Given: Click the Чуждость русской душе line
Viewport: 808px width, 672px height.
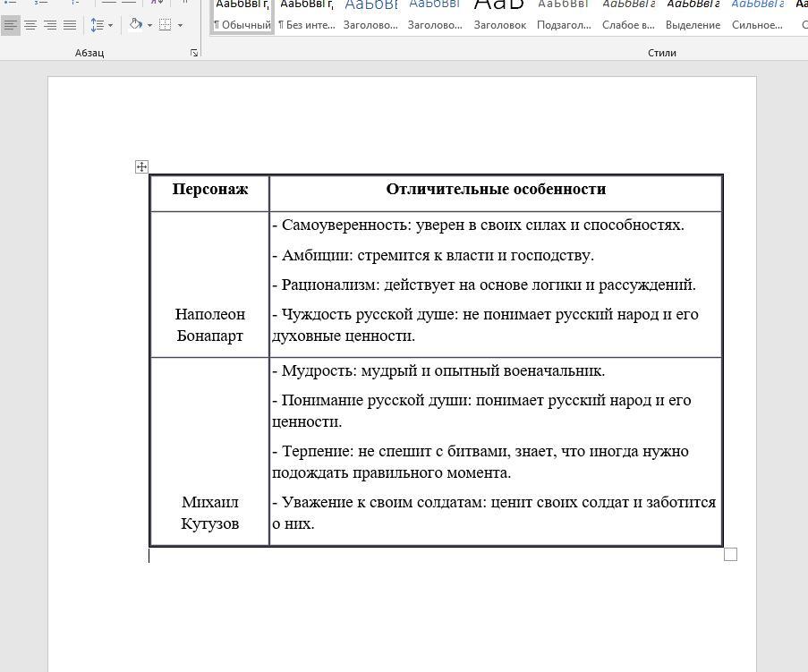Looking at the screenshot, I should tap(485, 325).
